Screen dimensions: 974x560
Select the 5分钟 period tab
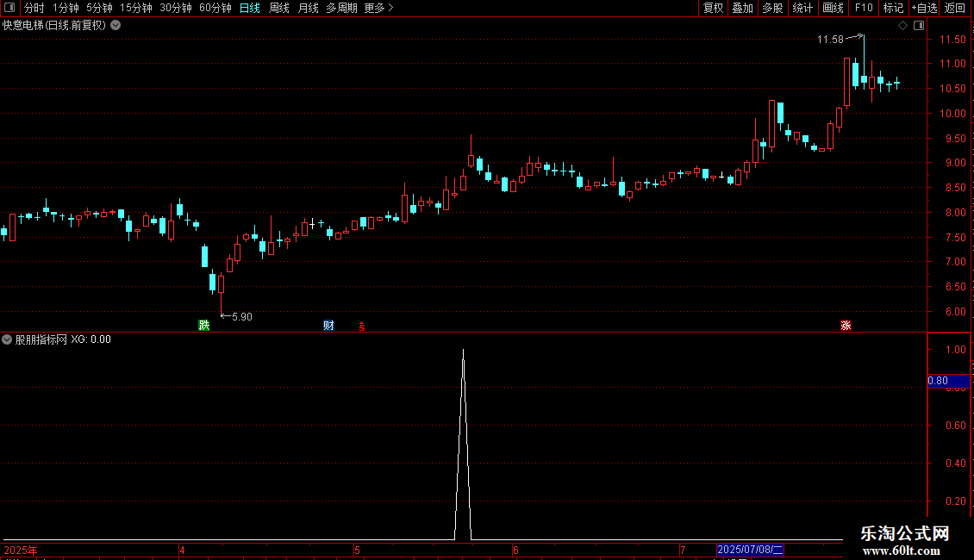pyautogui.click(x=99, y=8)
